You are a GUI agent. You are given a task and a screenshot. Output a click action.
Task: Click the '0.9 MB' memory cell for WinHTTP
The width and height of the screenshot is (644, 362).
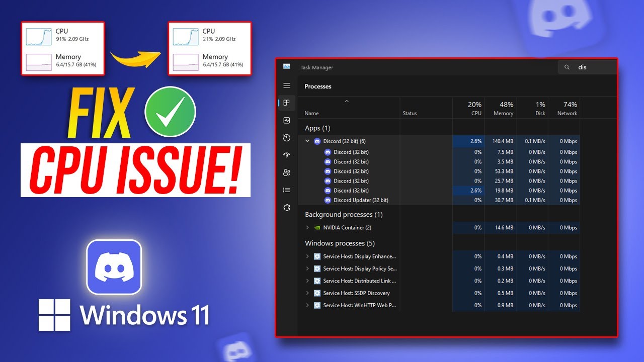click(x=501, y=305)
